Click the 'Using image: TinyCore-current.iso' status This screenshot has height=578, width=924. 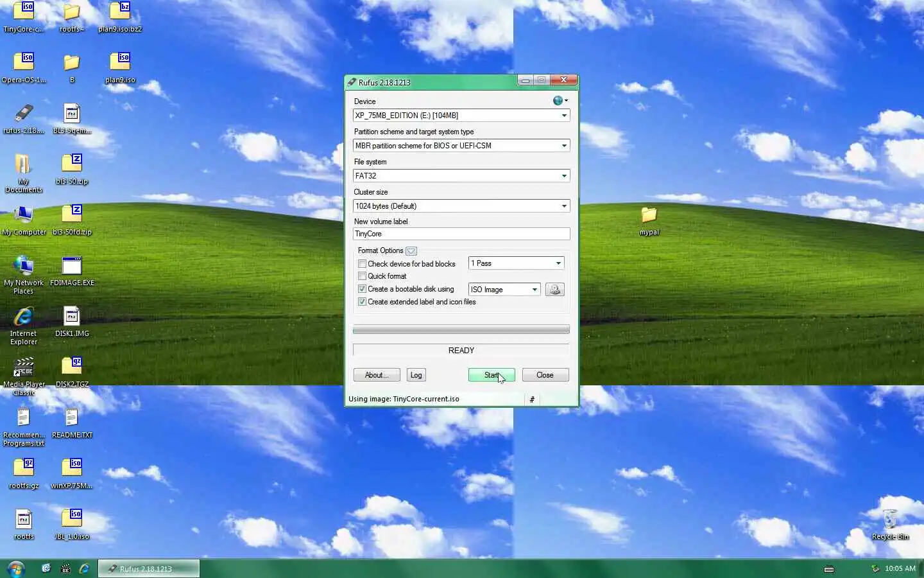(x=404, y=399)
